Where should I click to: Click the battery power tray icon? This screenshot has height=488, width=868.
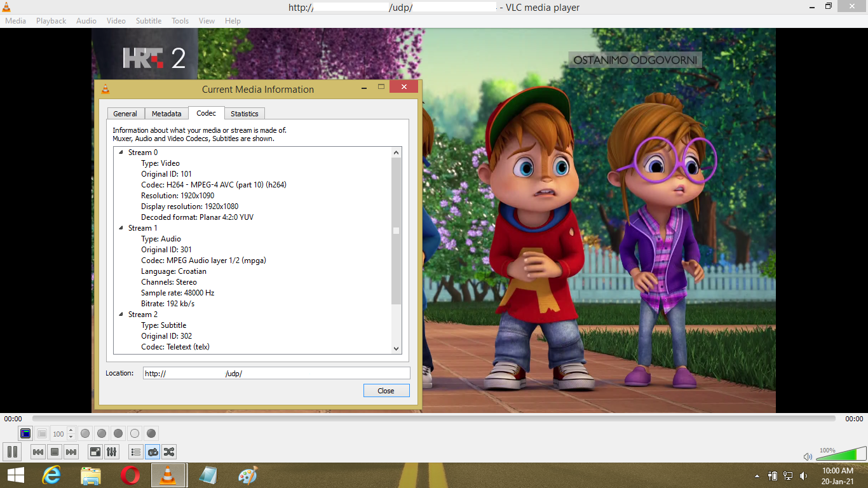773,475
